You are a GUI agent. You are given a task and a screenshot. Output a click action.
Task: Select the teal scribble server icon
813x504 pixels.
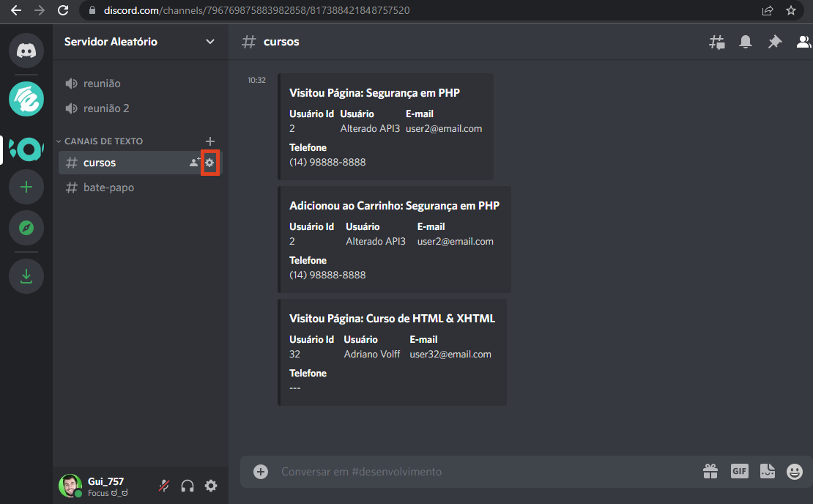pos(26,99)
